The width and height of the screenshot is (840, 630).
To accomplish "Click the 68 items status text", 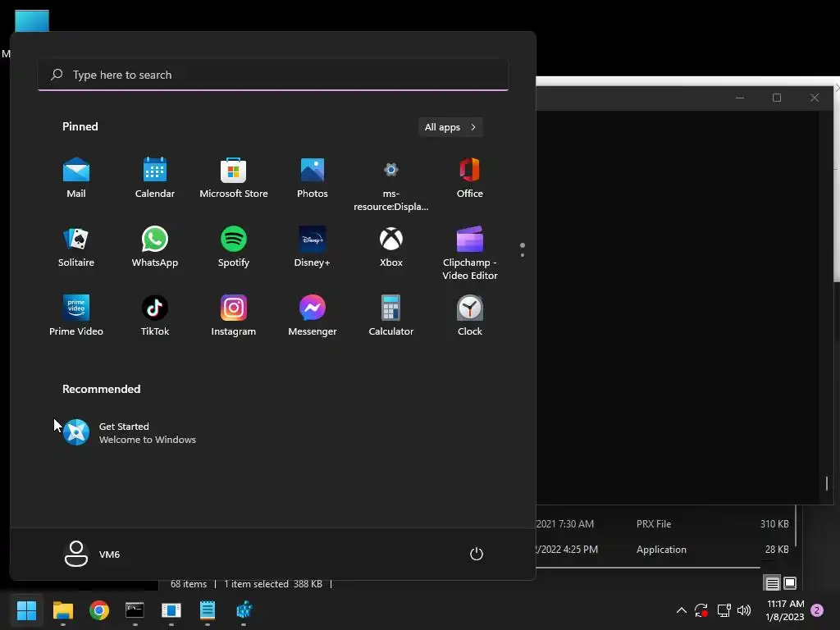I will [189, 584].
